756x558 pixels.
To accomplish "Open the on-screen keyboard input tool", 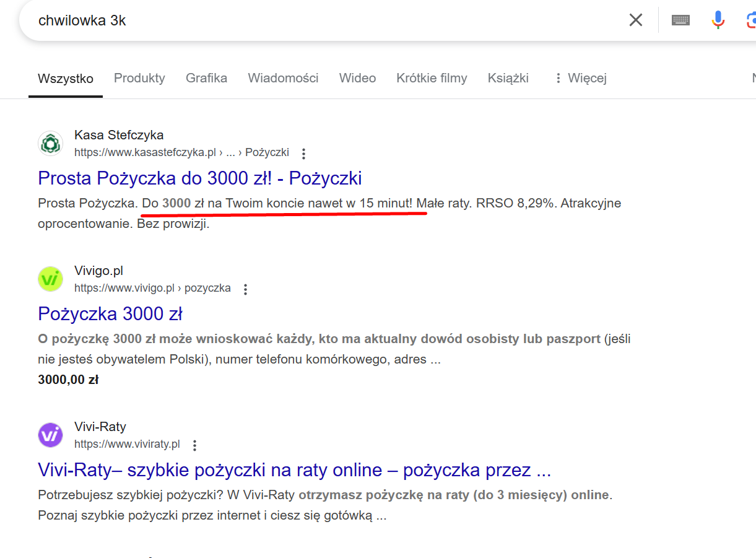I will point(680,20).
